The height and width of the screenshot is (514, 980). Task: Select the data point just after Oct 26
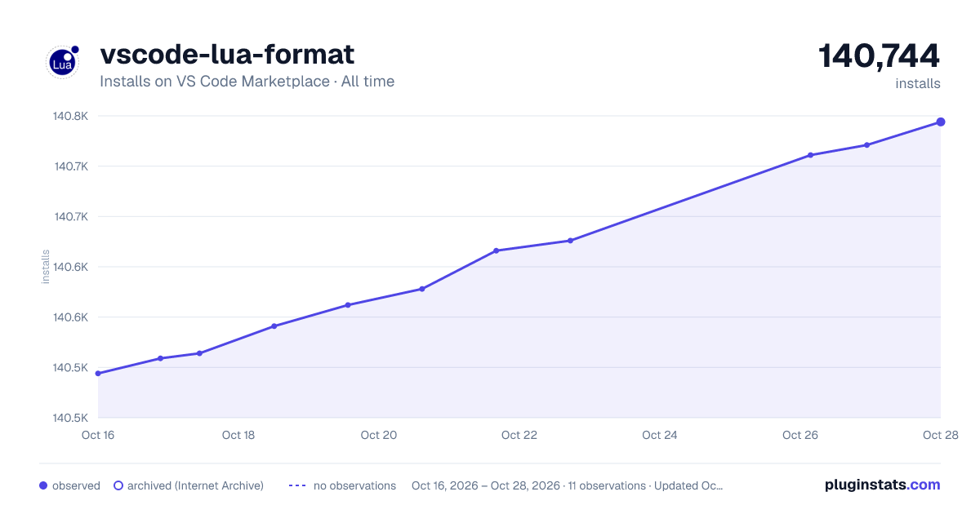[810, 155]
